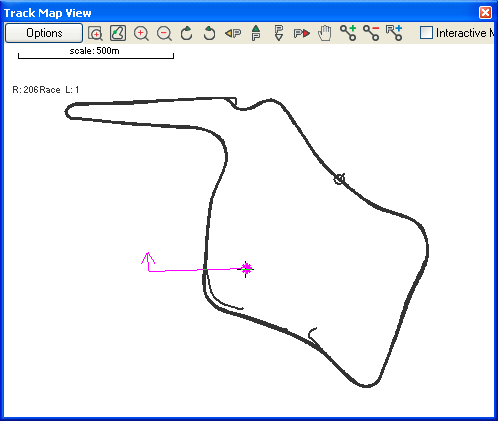
Task: Select the hand pan tool
Action: pyautogui.click(x=324, y=33)
